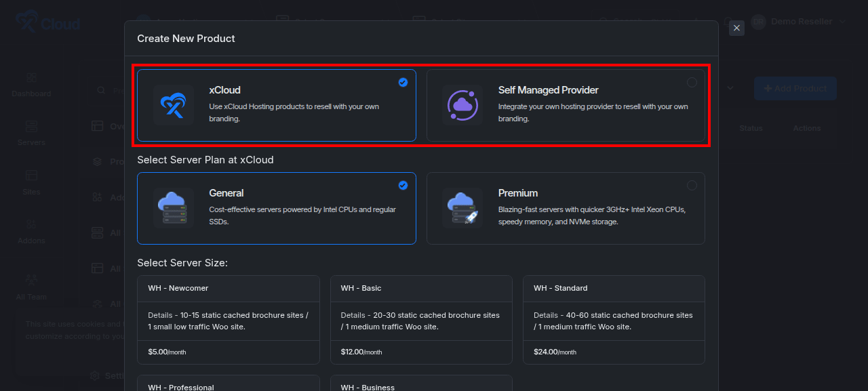Click the xCloud logo in the background header
The image size is (868, 391).
pos(47,22)
